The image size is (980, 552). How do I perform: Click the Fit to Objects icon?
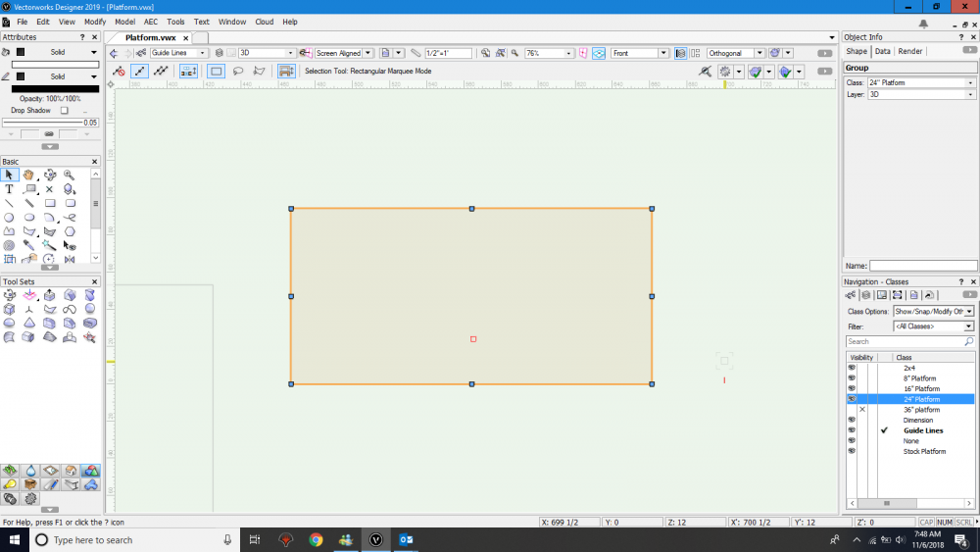tap(501, 53)
